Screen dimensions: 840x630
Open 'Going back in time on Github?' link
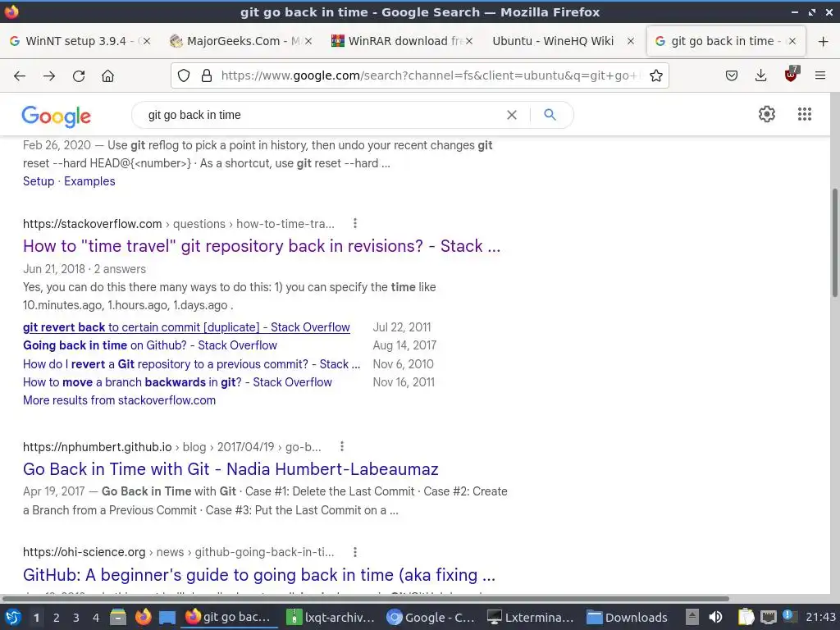click(x=150, y=345)
